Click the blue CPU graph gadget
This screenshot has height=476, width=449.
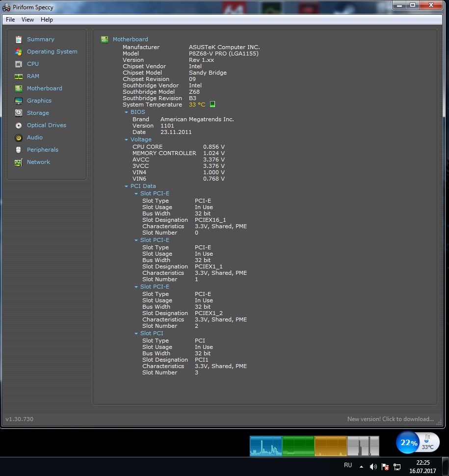(x=265, y=446)
